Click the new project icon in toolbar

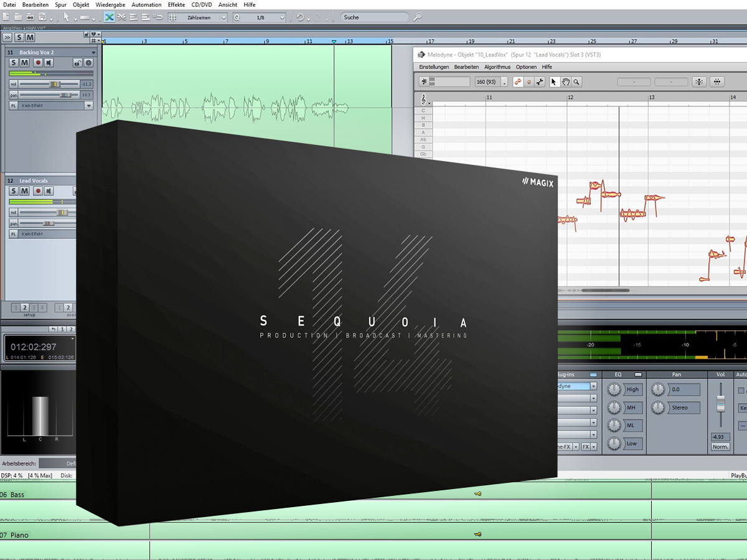[x=7, y=17]
